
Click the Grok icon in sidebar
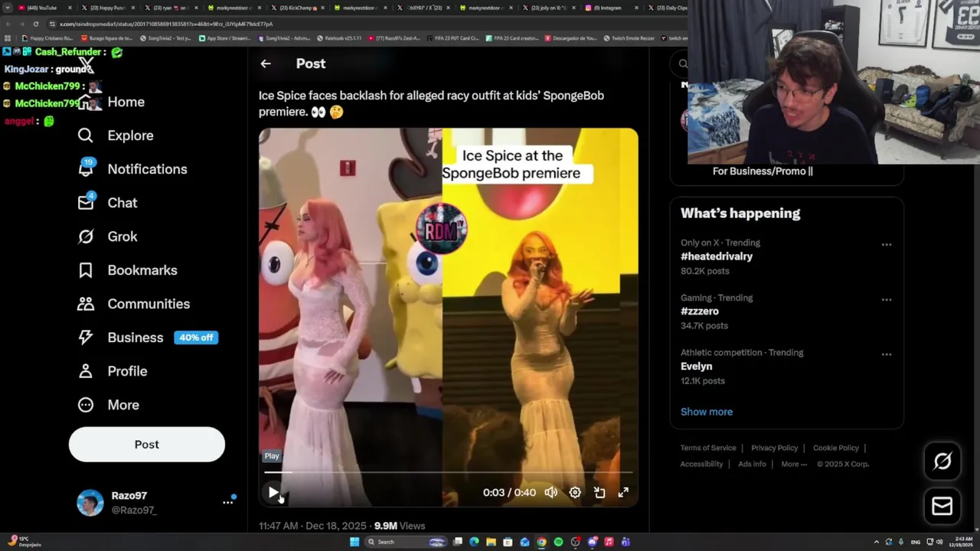85,236
